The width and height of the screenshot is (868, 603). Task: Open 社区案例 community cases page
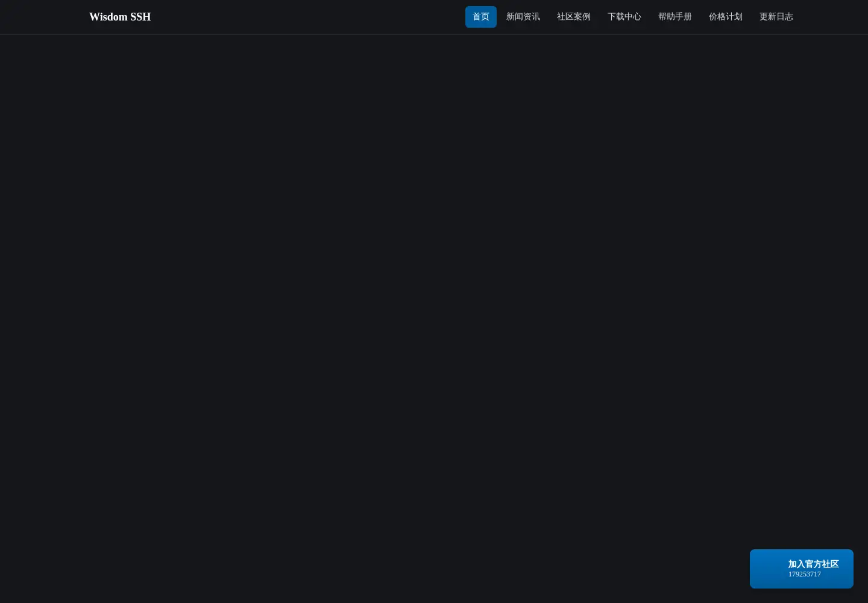[574, 17]
